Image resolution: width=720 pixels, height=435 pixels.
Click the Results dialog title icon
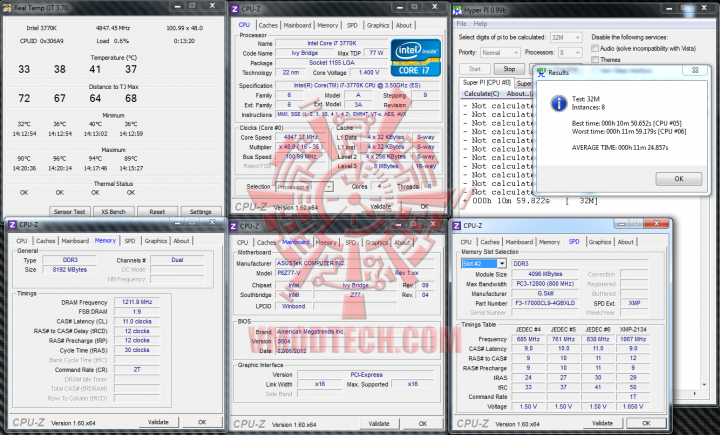coord(542,73)
